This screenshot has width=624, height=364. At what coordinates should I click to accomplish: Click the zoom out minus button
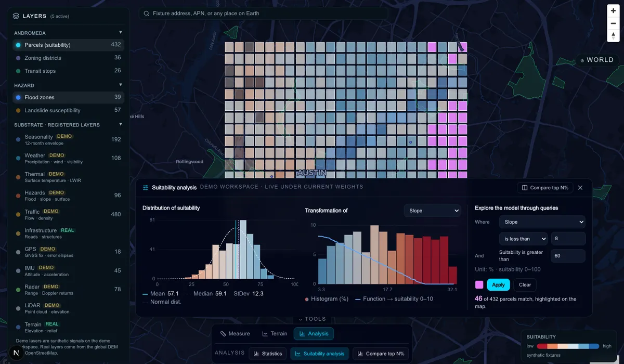[x=613, y=23]
